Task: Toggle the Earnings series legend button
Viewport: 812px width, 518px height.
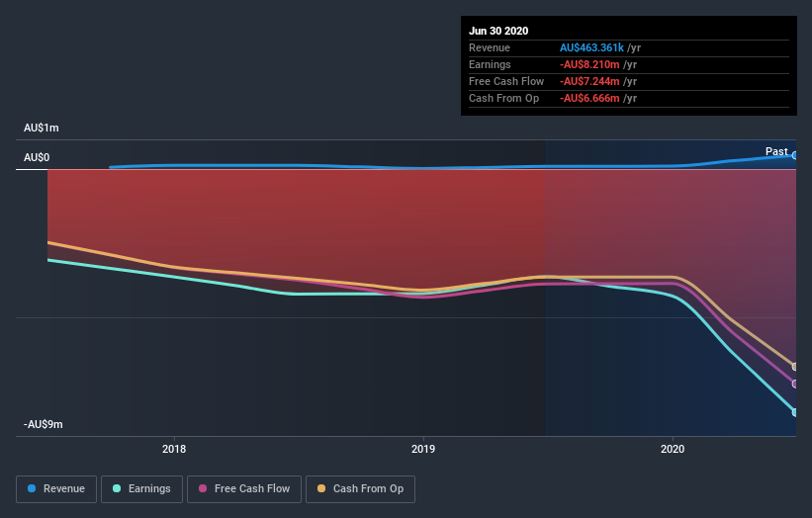Action: (x=141, y=489)
